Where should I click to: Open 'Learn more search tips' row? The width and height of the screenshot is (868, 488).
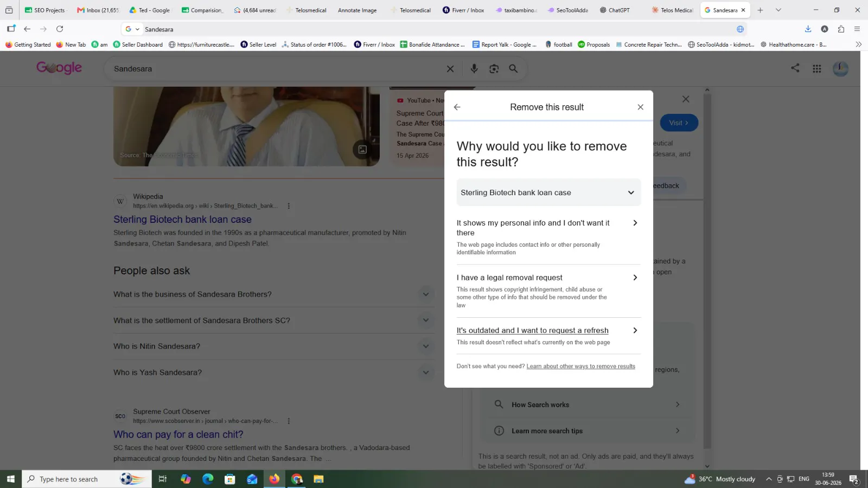click(588, 431)
